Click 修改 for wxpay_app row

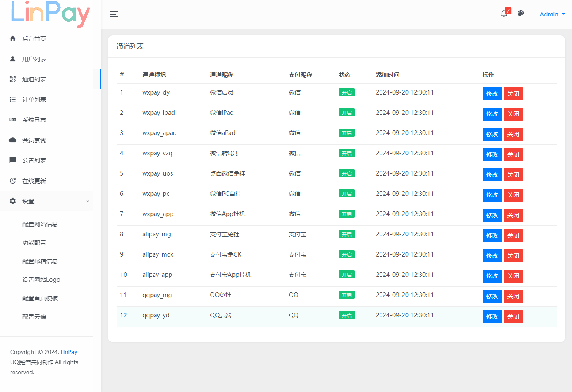tap(492, 215)
